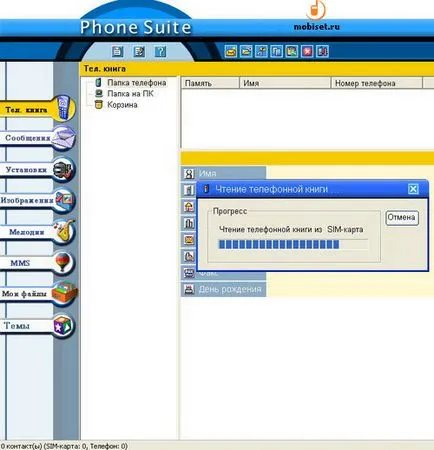
Task: Click the Номер телефона column header
Action: point(376,83)
